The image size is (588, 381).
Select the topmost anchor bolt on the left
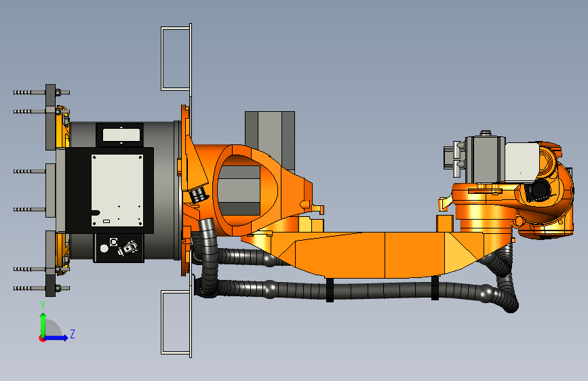pos(41,92)
